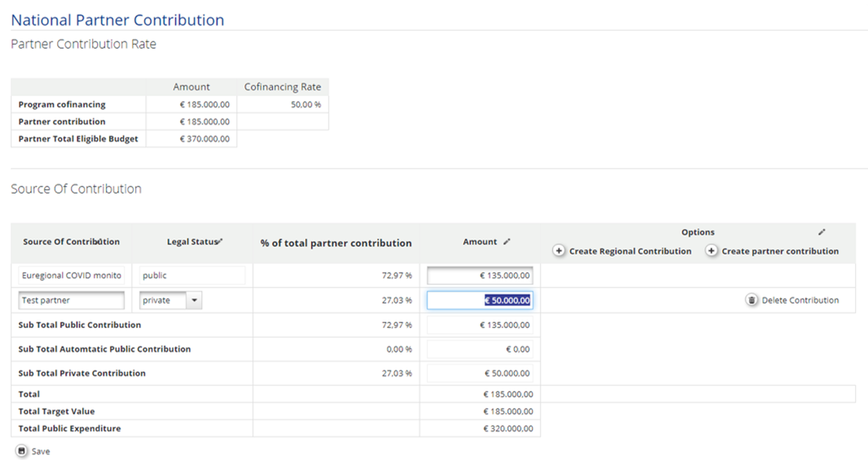The image size is (868, 460).
Task: Click the Sub Total Automatic Public Contribution amount
Action: 480,349
